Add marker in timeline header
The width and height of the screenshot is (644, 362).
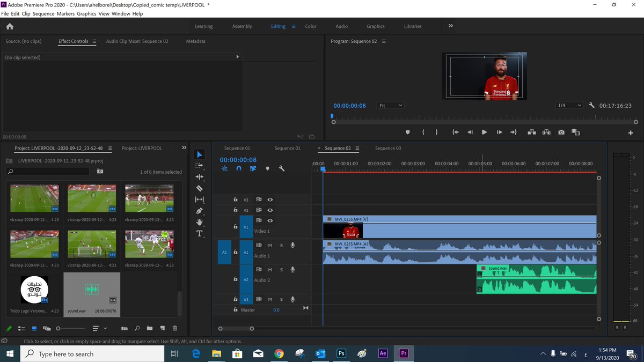[x=267, y=168]
